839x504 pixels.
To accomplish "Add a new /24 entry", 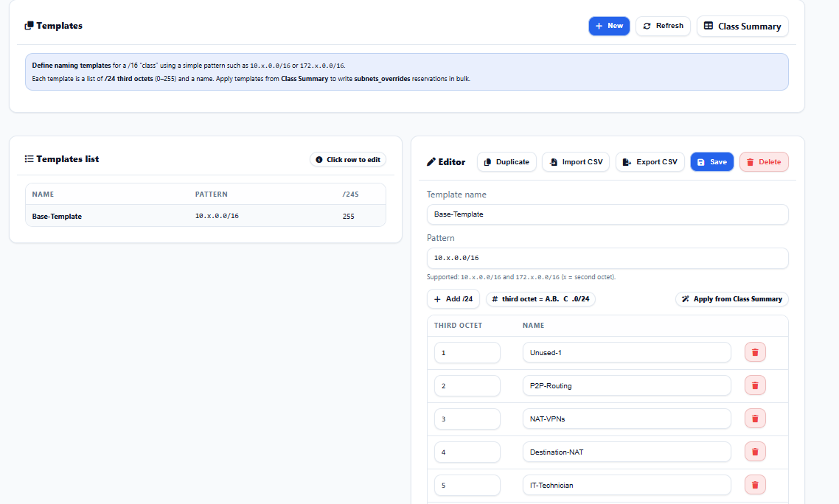I will [x=453, y=299].
